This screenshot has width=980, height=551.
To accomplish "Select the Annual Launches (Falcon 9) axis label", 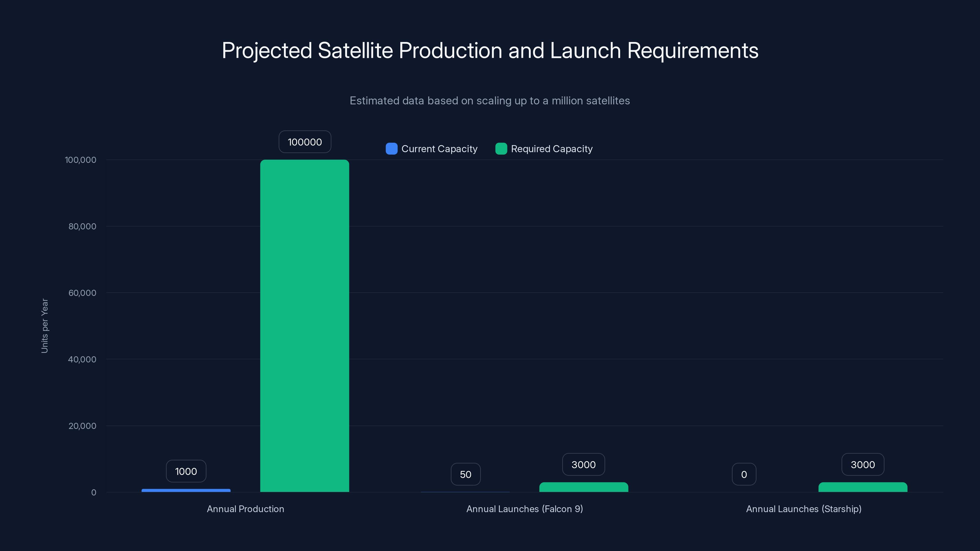I will (525, 509).
